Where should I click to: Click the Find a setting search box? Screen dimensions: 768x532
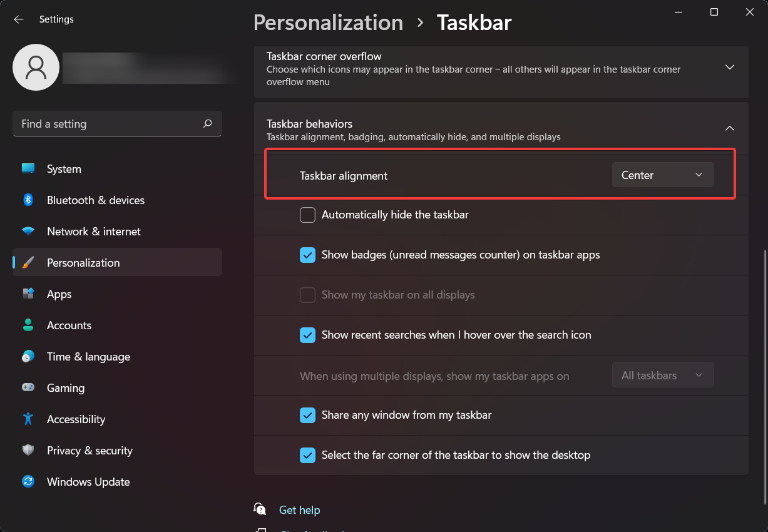[117, 123]
